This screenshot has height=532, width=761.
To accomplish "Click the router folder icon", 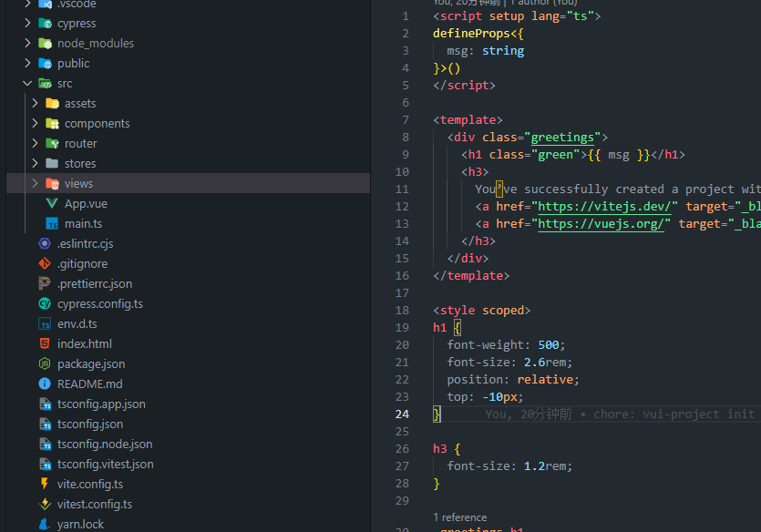I will pos(53,144).
